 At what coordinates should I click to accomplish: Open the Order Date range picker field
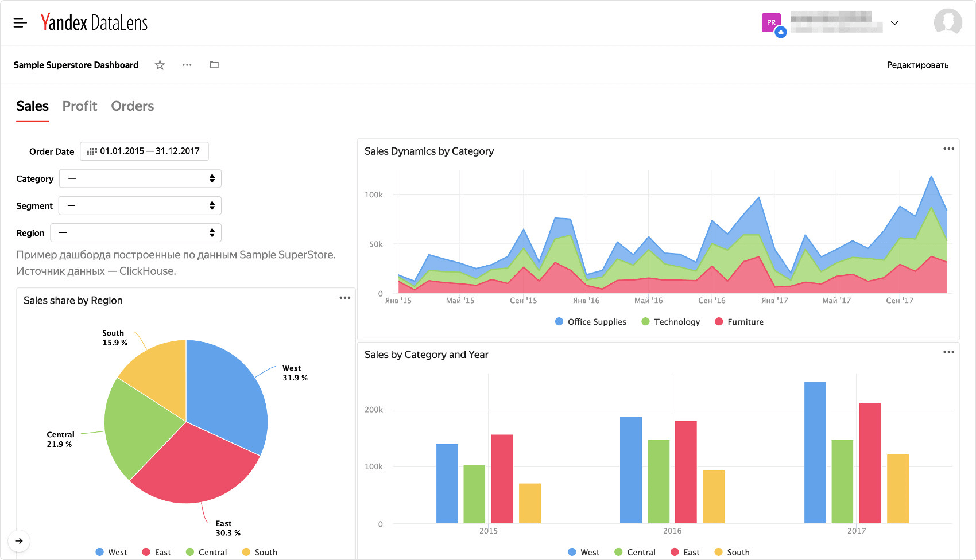click(144, 151)
